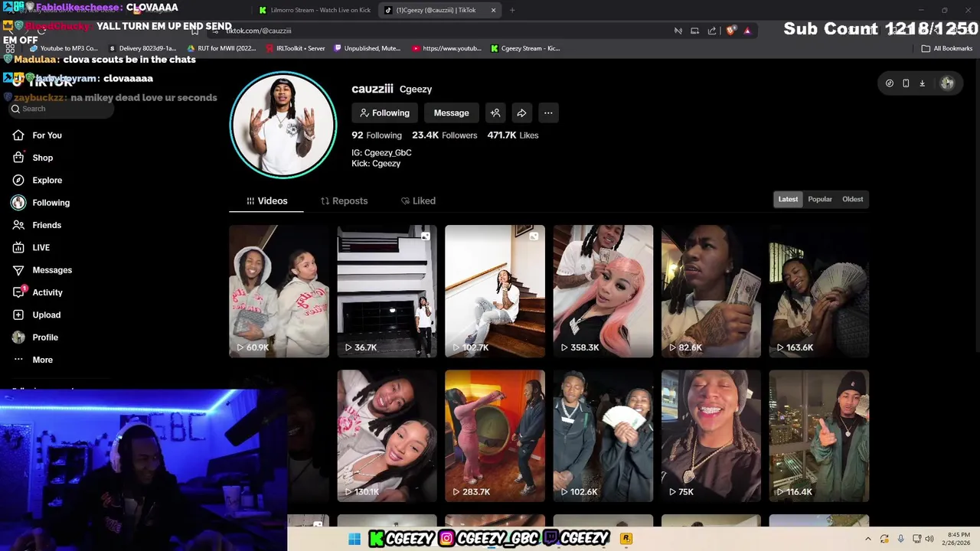Open the video with 130.1K views
The height and width of the screenshot is (551, 980).
coord(387,436)
